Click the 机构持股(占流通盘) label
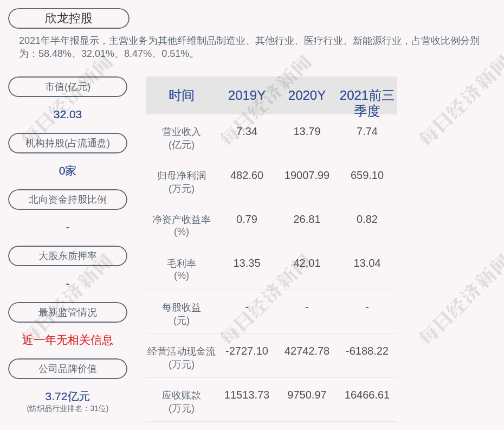This screenshot has width=504, height=430. pyautogui.click(x=68, y=143)
